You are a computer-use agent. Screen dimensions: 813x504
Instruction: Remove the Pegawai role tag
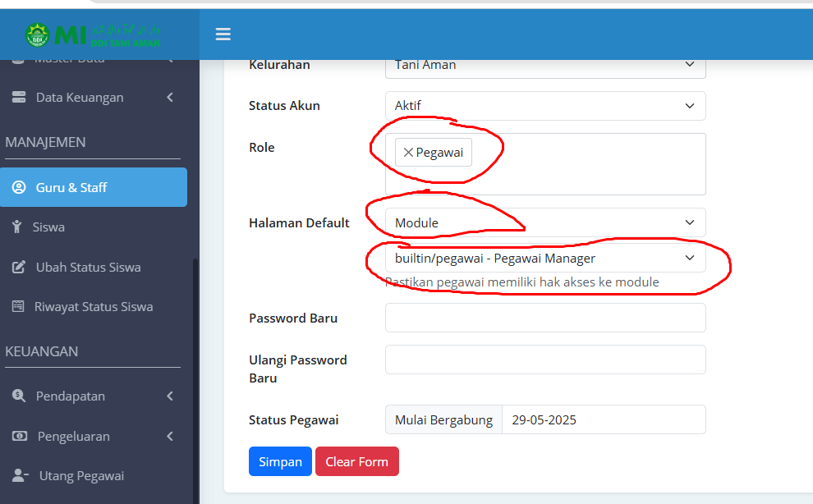(x=408, y=153)
